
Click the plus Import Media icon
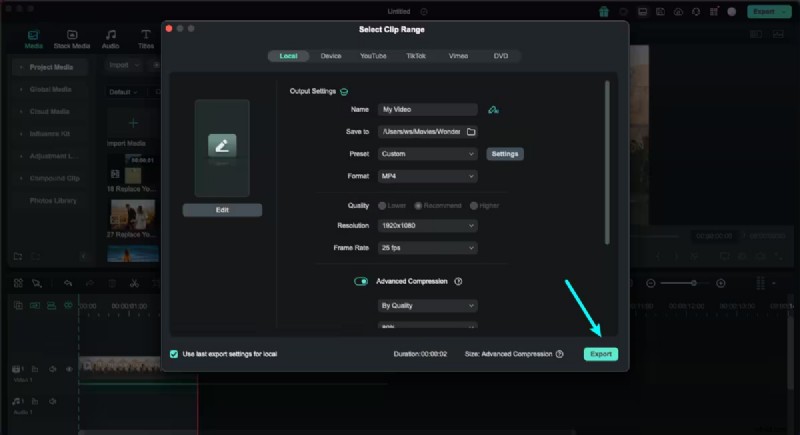(133, 123)
